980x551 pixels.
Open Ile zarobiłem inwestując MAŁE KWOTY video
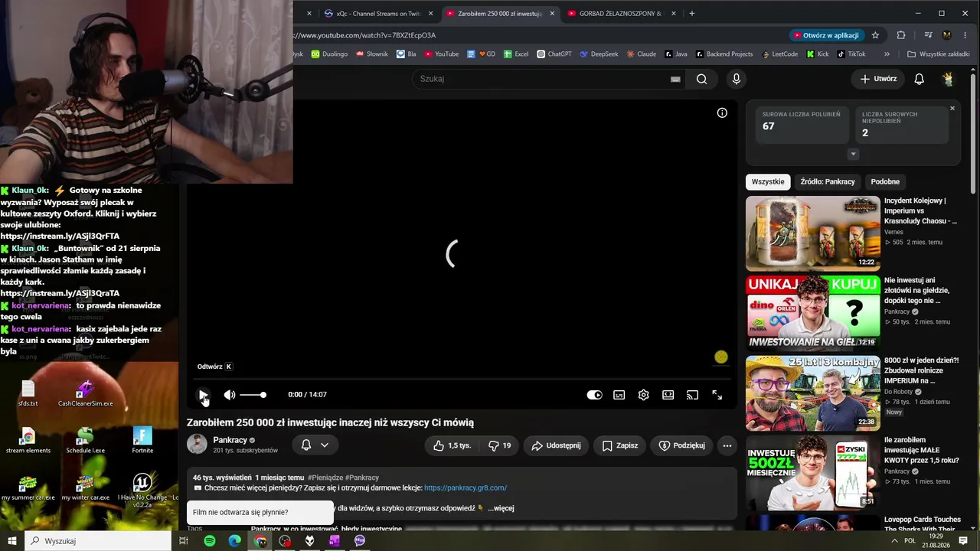pyautogui.click(x=813, y=473)
